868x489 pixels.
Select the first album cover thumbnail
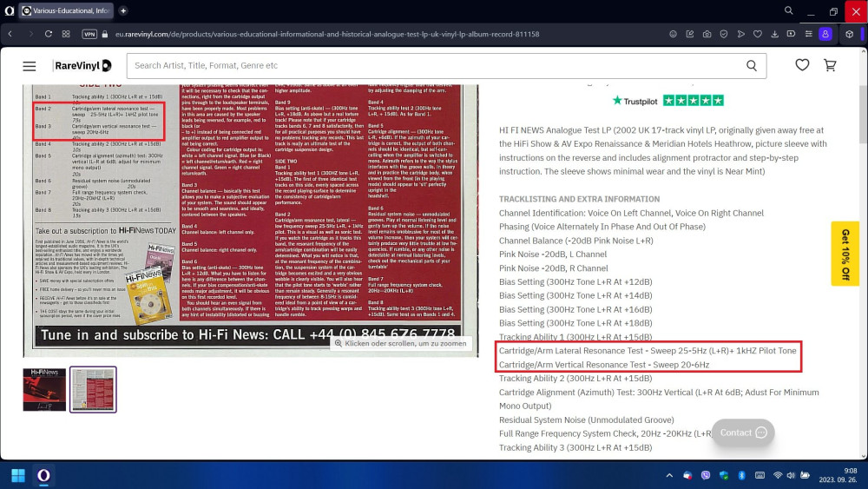point(44,389)
